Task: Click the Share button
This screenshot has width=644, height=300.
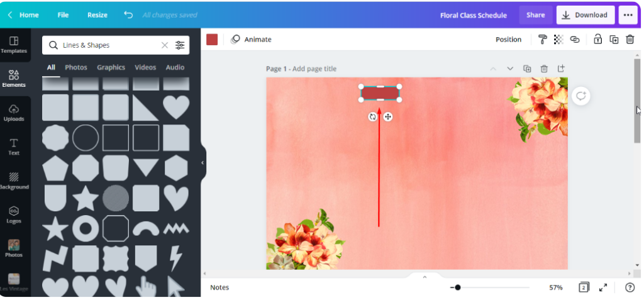Action: click(x=535, y=15)
